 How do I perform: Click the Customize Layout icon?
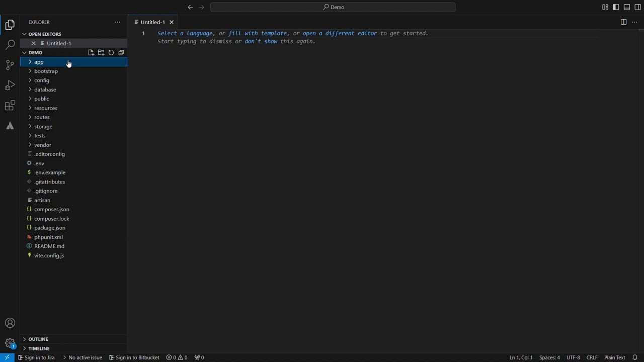[605, 7]
